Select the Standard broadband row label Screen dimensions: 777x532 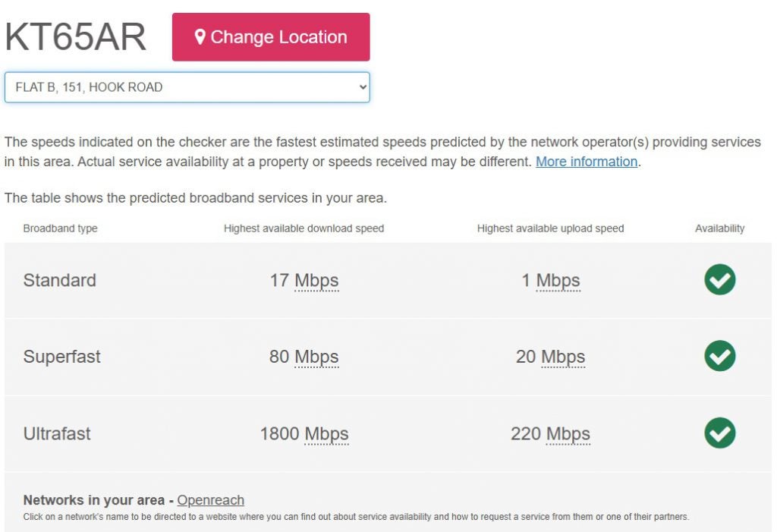[60, 280]
